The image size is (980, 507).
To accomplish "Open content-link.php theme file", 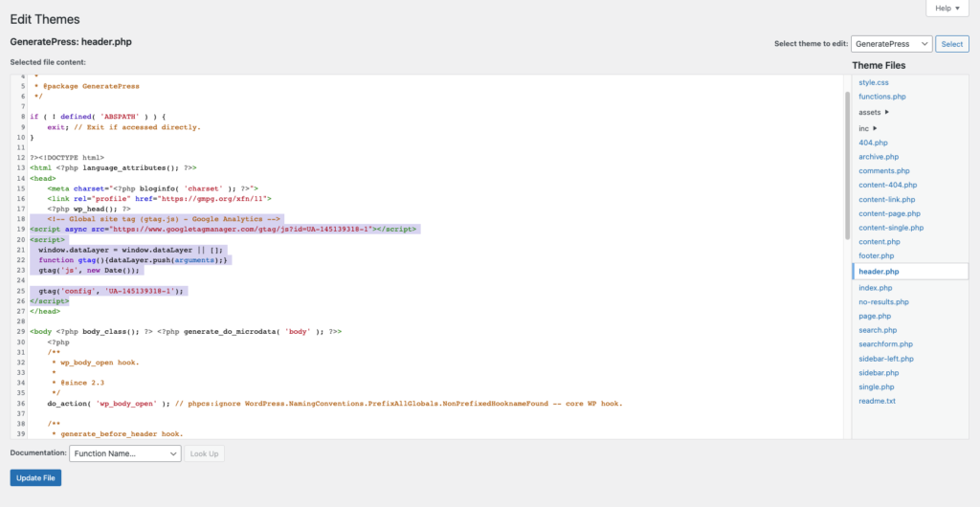I will click(887, 199).
